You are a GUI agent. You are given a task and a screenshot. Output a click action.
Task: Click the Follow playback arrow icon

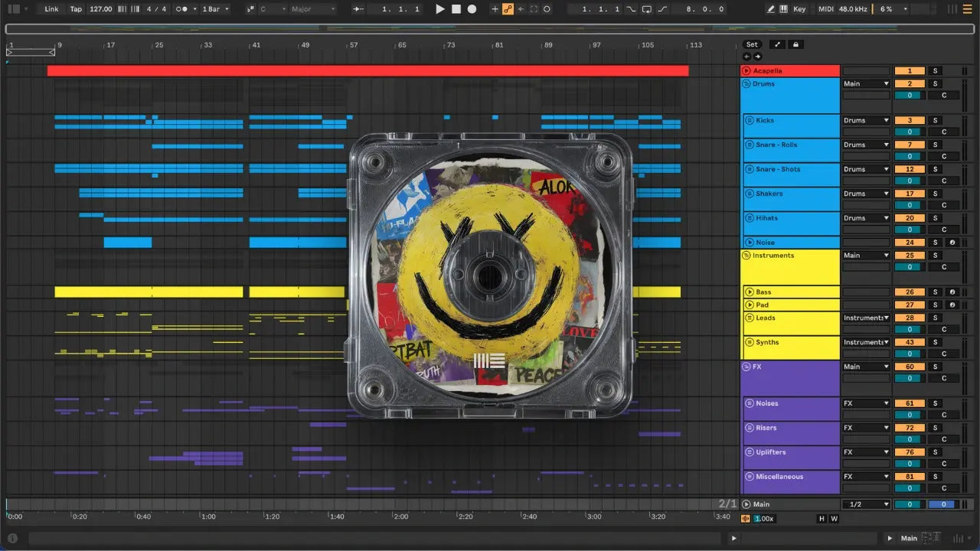click(358, 9)
